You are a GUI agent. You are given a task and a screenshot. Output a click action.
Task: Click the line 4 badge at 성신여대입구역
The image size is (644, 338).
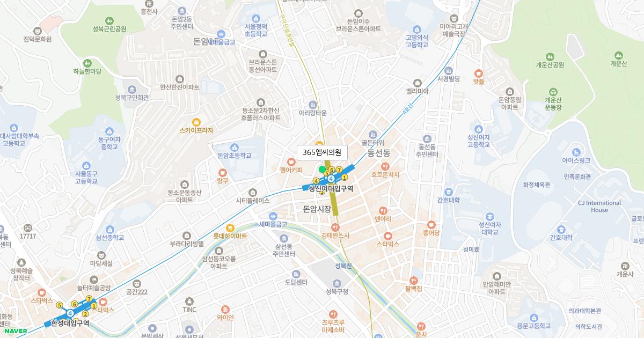click(331, 178)
